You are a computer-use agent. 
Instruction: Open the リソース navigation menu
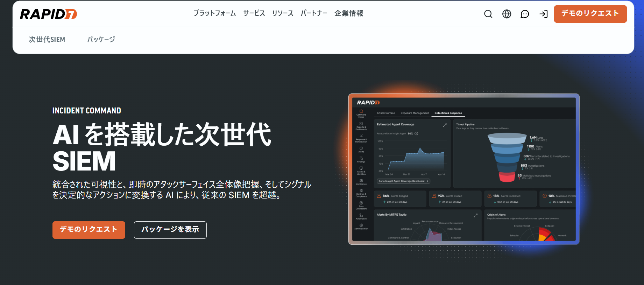pos(283,13)
